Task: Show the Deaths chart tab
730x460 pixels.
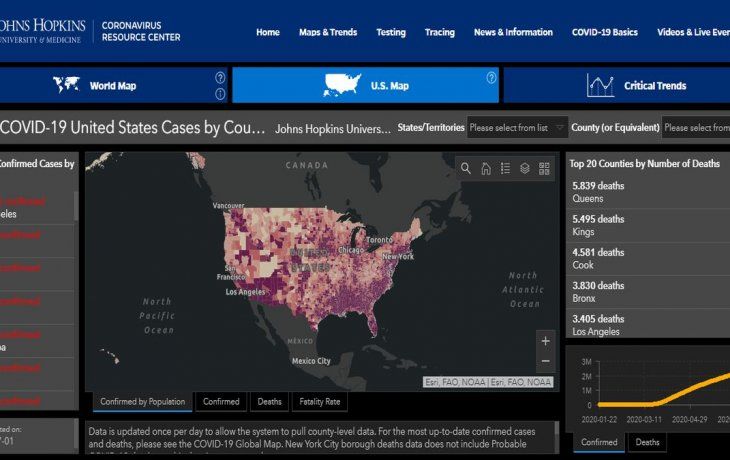Action: tap(647, 442)
